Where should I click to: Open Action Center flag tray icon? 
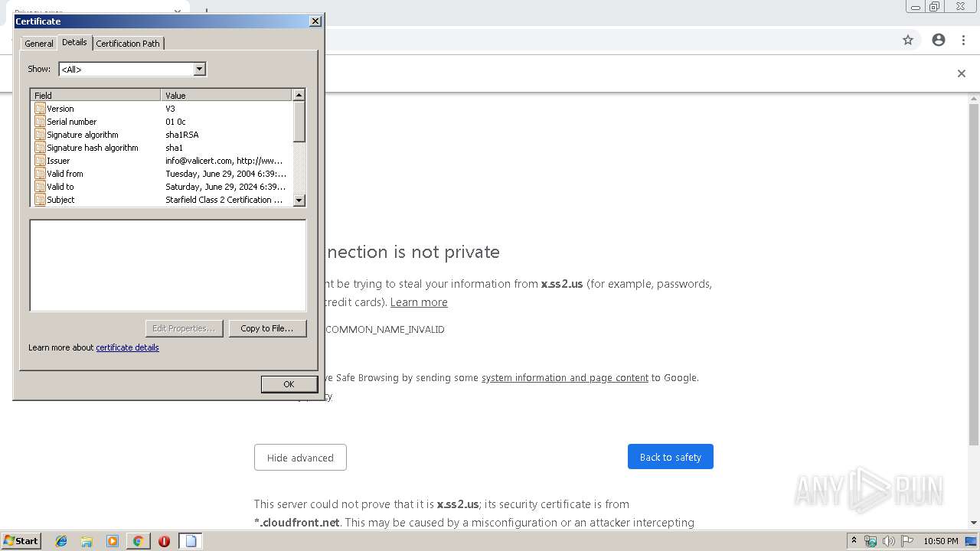coord(907,541)
